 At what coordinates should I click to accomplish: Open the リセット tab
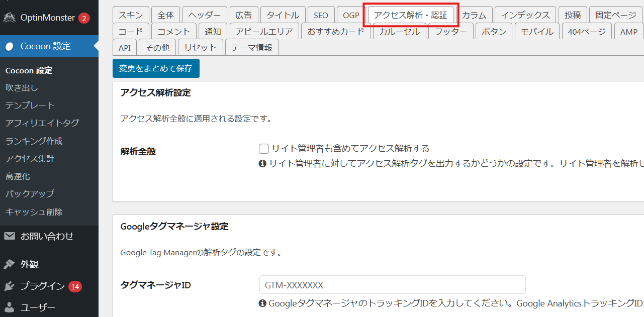[x=200, y=48]
